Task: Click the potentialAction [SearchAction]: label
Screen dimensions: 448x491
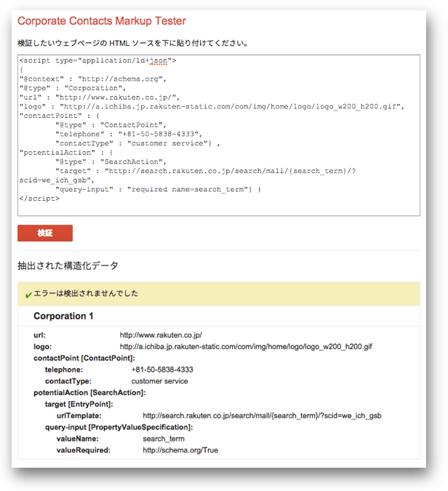Action: pyautogui.click(x=90, y=392)
